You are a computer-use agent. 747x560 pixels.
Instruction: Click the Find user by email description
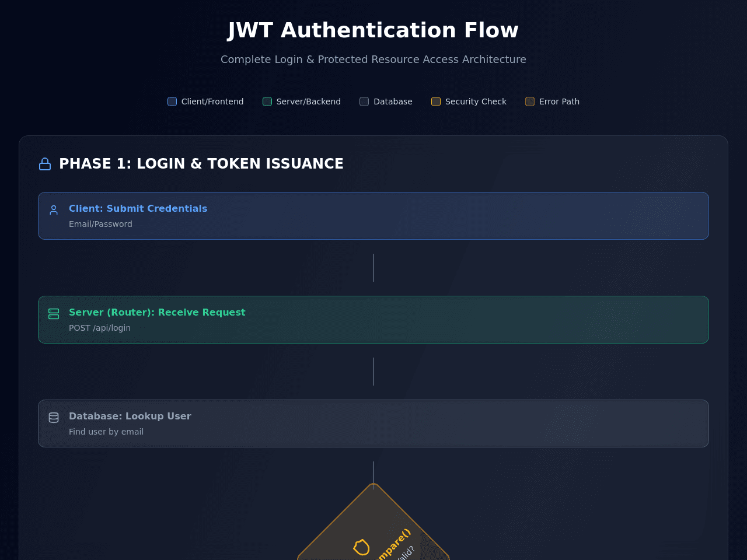click(106, 432)
